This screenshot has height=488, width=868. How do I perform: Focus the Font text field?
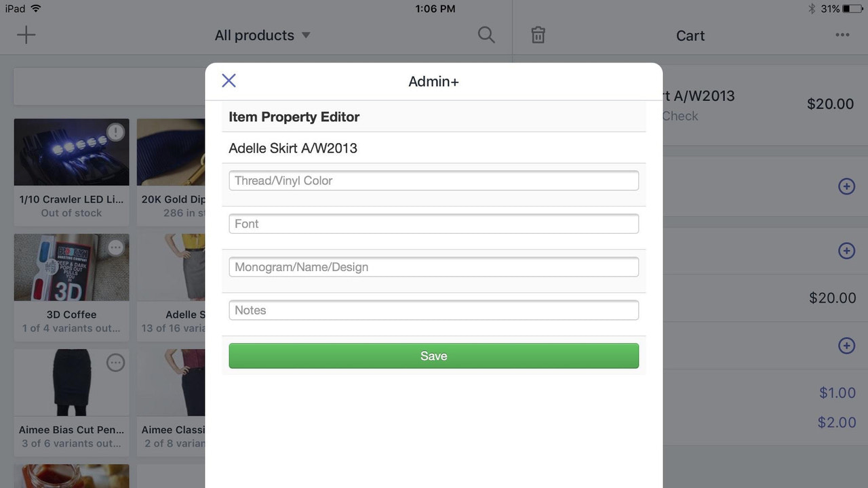(x=433, y=224)
